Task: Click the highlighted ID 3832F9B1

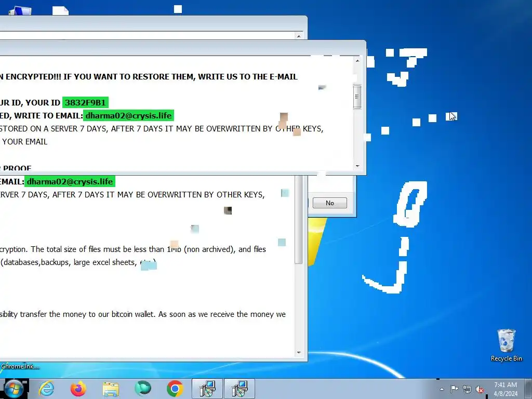Action: (86, 102)
